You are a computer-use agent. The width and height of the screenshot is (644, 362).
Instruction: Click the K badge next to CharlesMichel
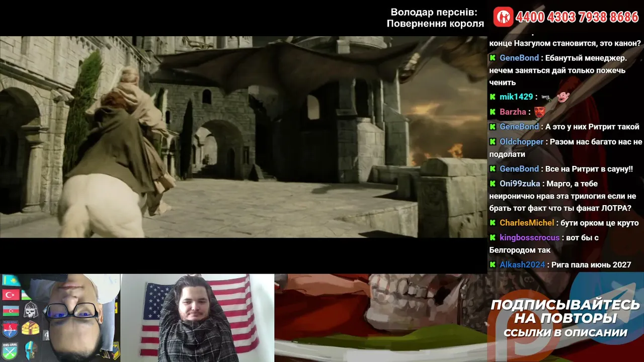point(493,223)
